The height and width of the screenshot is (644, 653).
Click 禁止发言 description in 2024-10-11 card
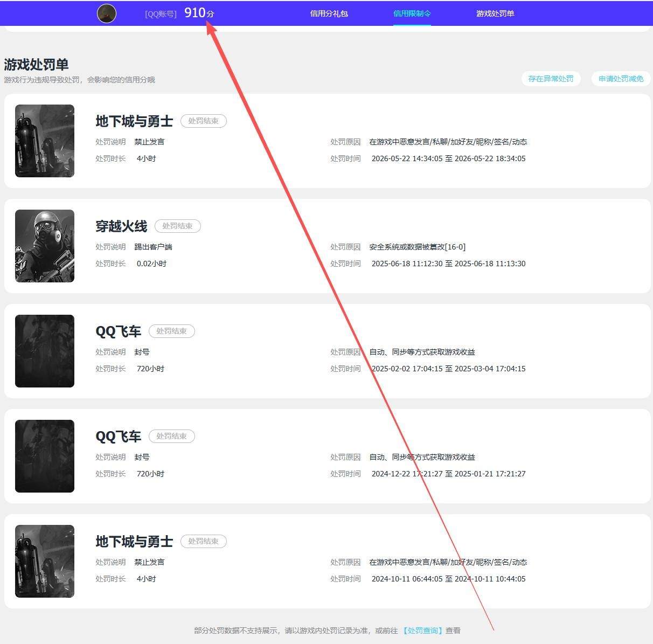coord(149,562)
